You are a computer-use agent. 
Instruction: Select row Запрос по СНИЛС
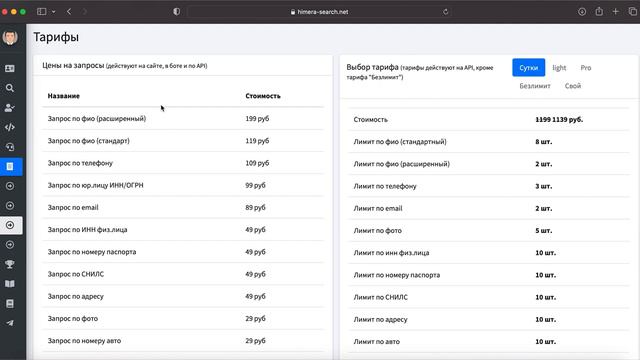click(x=183, y=274)
